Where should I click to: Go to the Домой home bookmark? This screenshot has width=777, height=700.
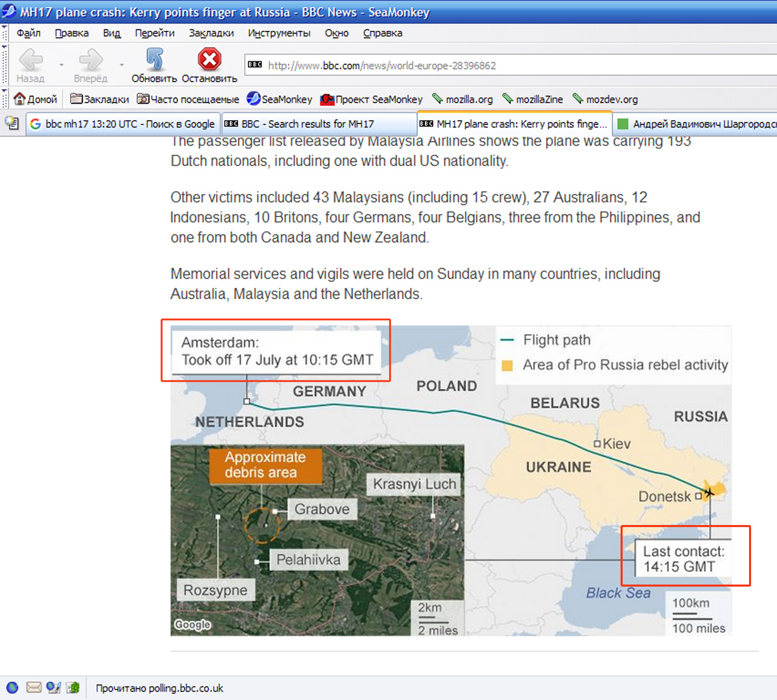click(x=35, y=99)
